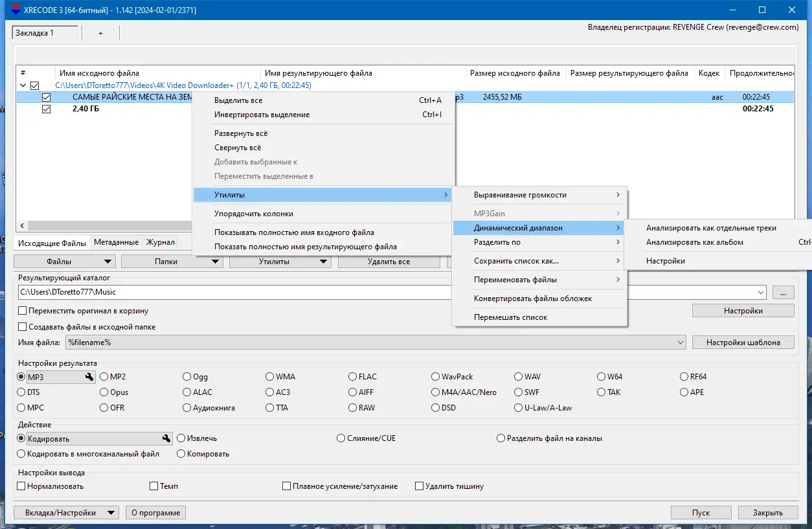Click the XRECODE app icon in title bar
This screenshot has height=529, width=812.
click(16, 10)
